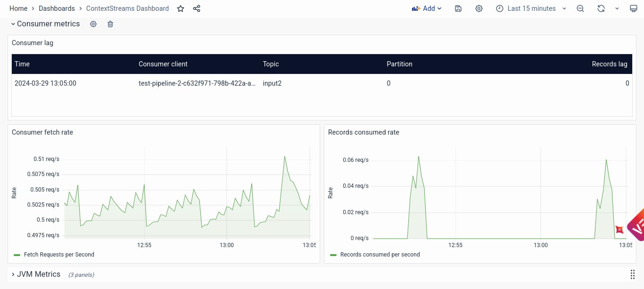Open the refresh interval dropdown arrow

click(617, 8)
